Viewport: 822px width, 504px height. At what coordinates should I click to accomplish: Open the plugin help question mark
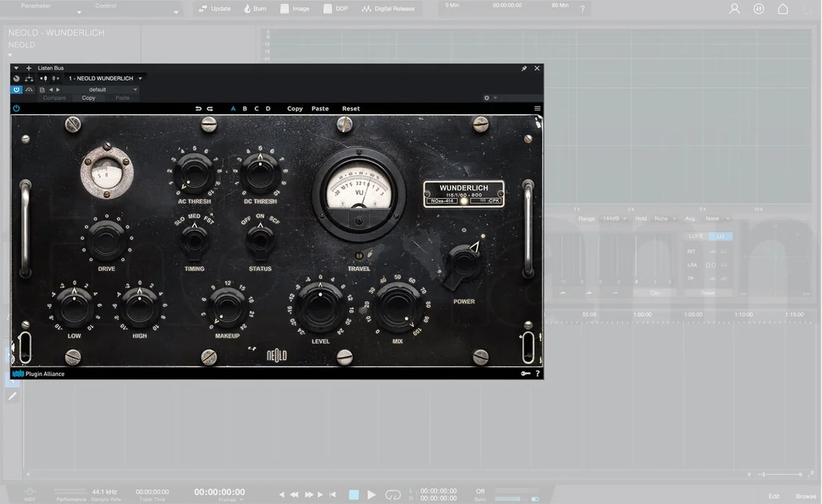[x=537, y=374]
